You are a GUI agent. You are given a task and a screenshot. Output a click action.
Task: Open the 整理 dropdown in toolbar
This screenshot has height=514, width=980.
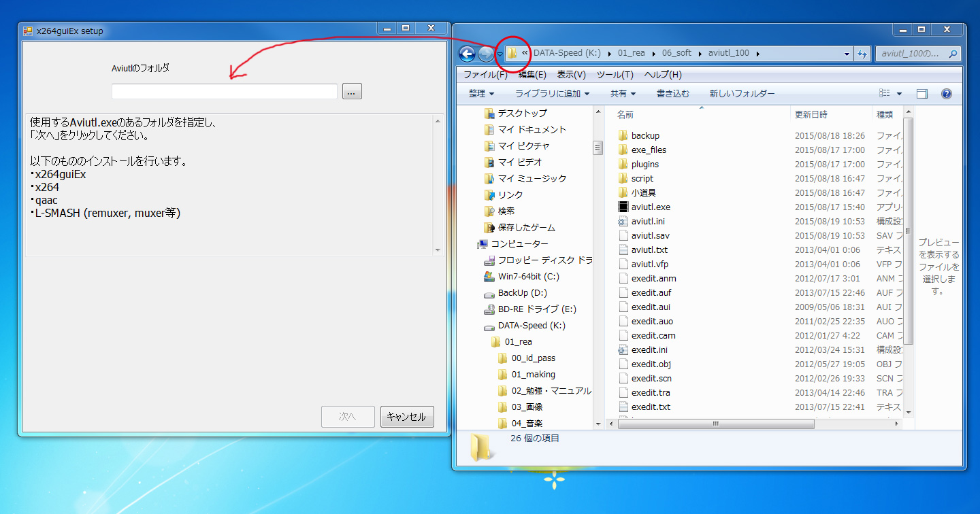click(x=481, y=94)
